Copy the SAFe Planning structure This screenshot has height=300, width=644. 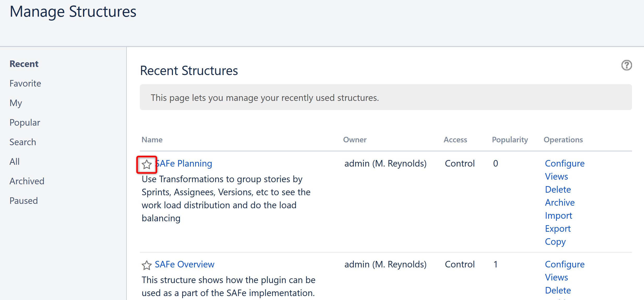555,242
